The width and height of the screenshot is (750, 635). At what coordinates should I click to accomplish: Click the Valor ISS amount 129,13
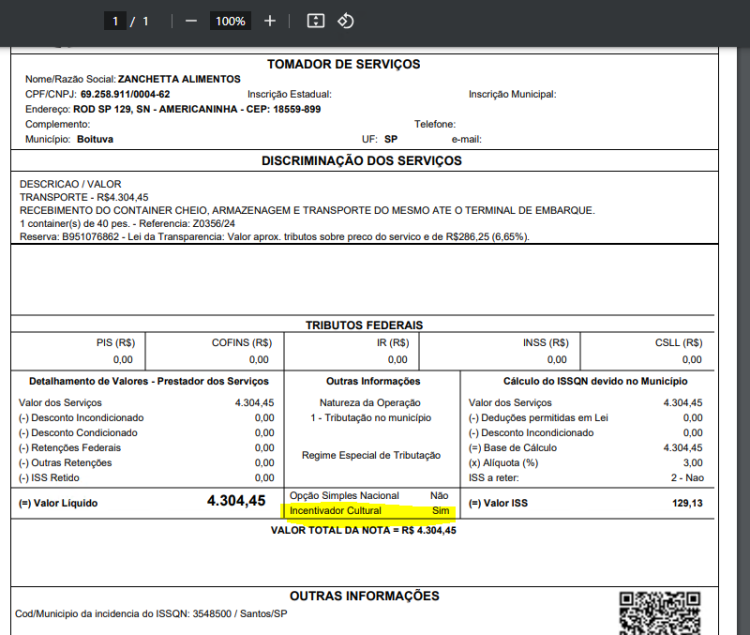pyautogui.click(x=687, y=503)
